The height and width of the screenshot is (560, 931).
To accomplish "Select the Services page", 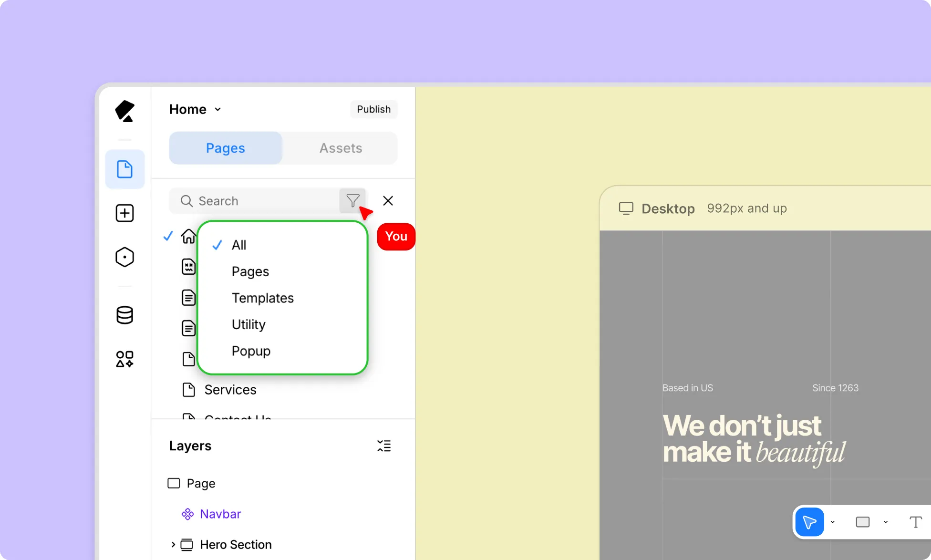I will 230,390.
